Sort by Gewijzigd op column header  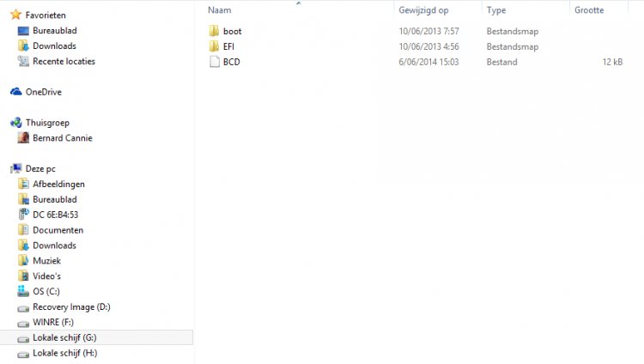click(x=423, y=10)
